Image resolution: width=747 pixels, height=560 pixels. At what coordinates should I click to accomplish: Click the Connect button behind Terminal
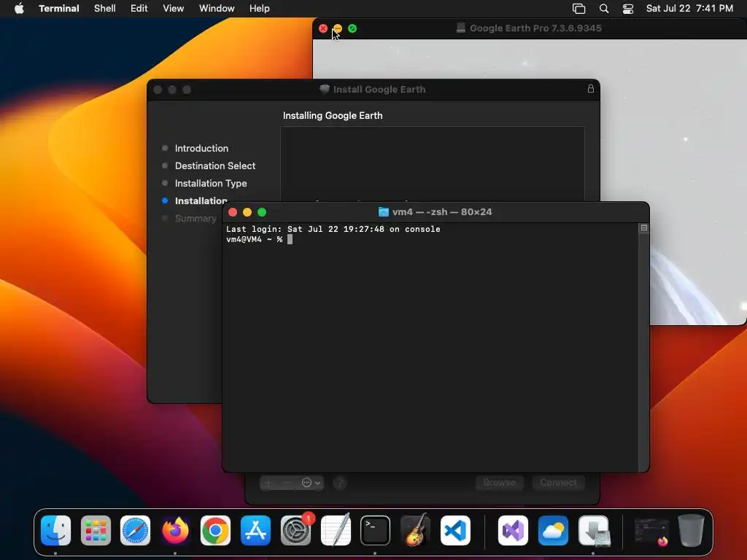point(558,483)
